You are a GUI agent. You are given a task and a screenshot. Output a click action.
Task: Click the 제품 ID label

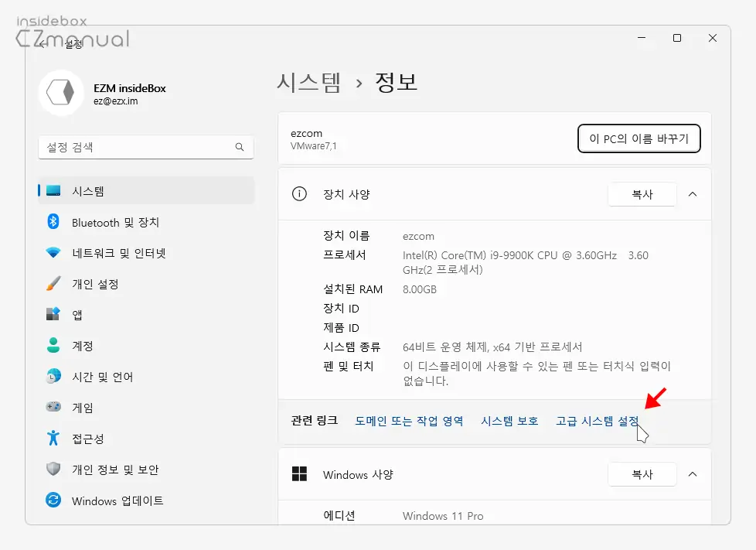(341, 327)
